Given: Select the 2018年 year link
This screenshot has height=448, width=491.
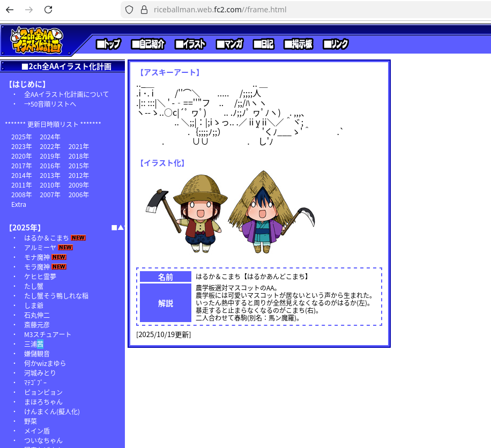Looking at the screenshot, I should click(79, 156).
